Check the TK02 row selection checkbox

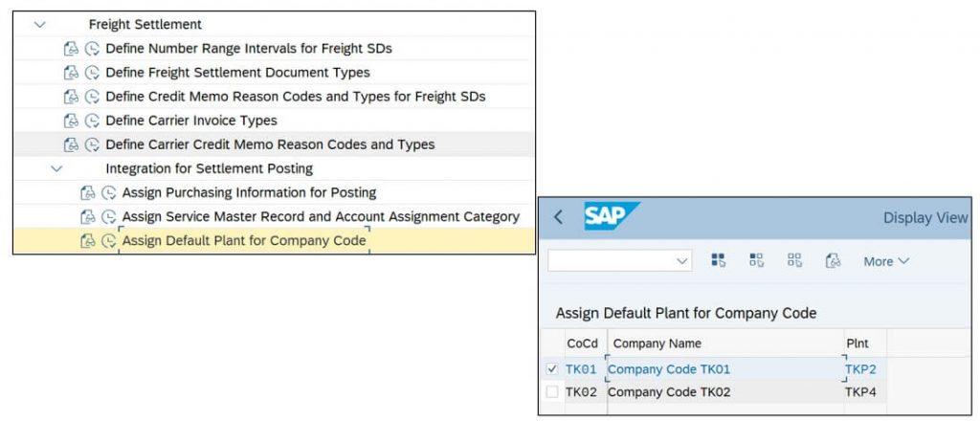(x=552, y=392)
